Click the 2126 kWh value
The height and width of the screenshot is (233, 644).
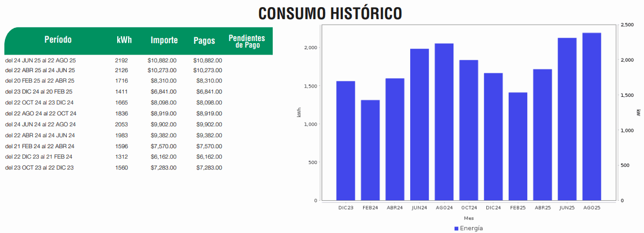(122, 71)
